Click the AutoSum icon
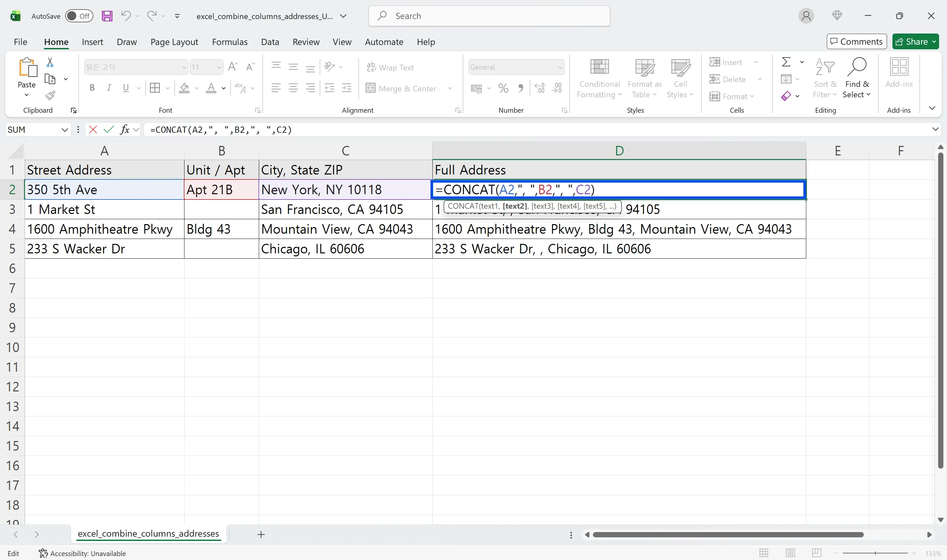Screen dimensions: 947x560 coord(787,61)
